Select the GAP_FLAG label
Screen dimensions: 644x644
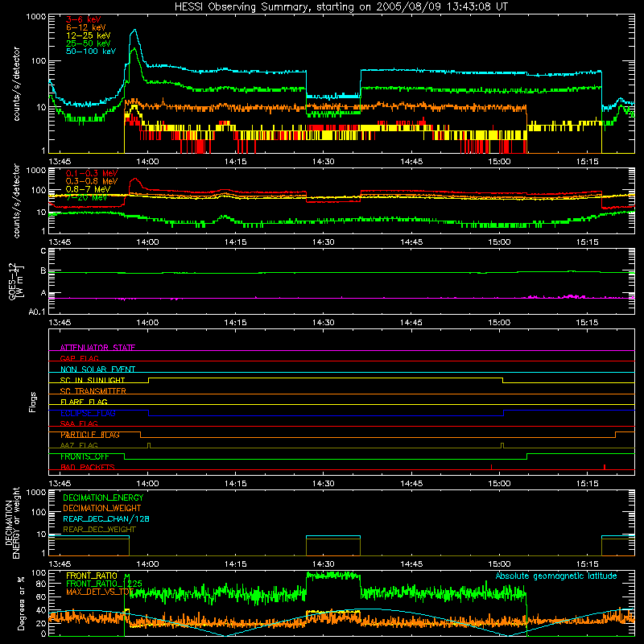coord(79,358)
